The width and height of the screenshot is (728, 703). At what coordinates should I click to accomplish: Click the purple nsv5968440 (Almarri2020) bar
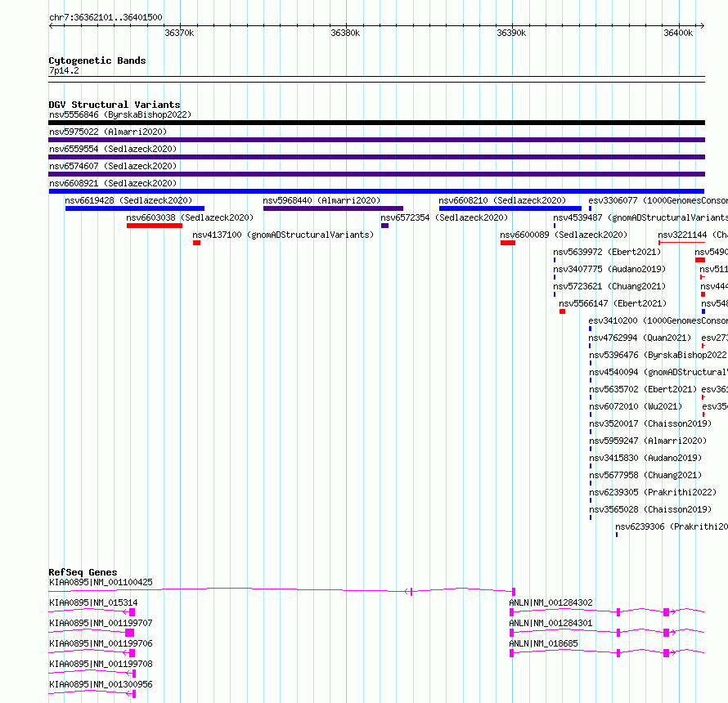(333, 208)
